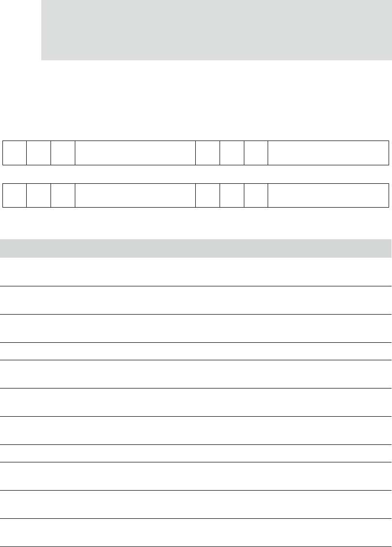The width and height of the screenshot is (392, 547).
Task: Focus the first wide field in upper row
Action: 135,153
